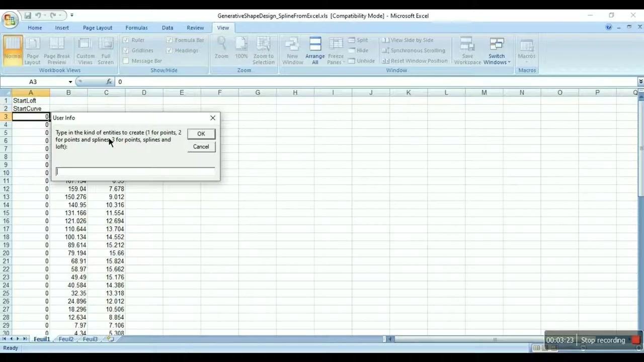644x362 pixels.
Task: Open the Home ribbon tab
Action: point(35,28)
